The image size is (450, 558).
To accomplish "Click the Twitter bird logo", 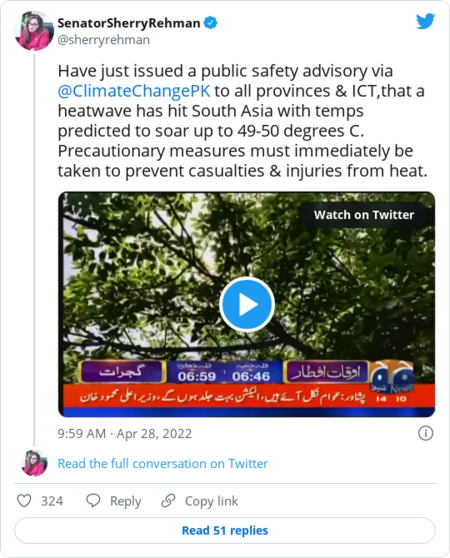I will 425,21.
